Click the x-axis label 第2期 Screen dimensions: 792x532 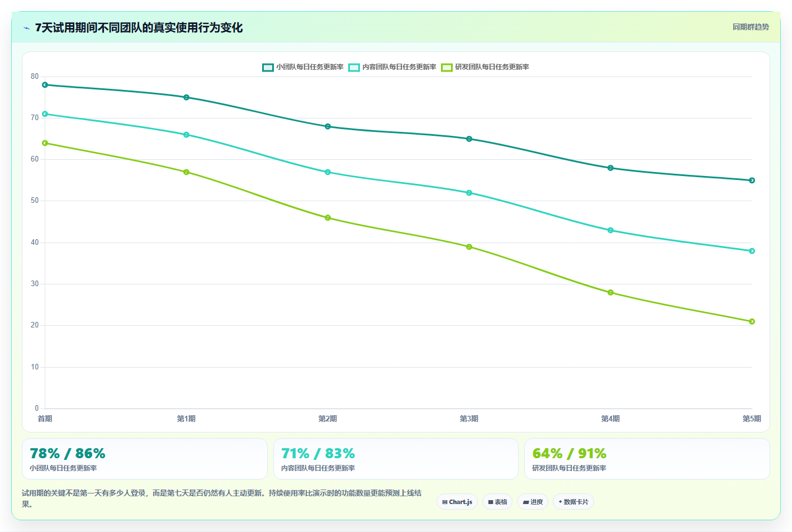(328, 419)
